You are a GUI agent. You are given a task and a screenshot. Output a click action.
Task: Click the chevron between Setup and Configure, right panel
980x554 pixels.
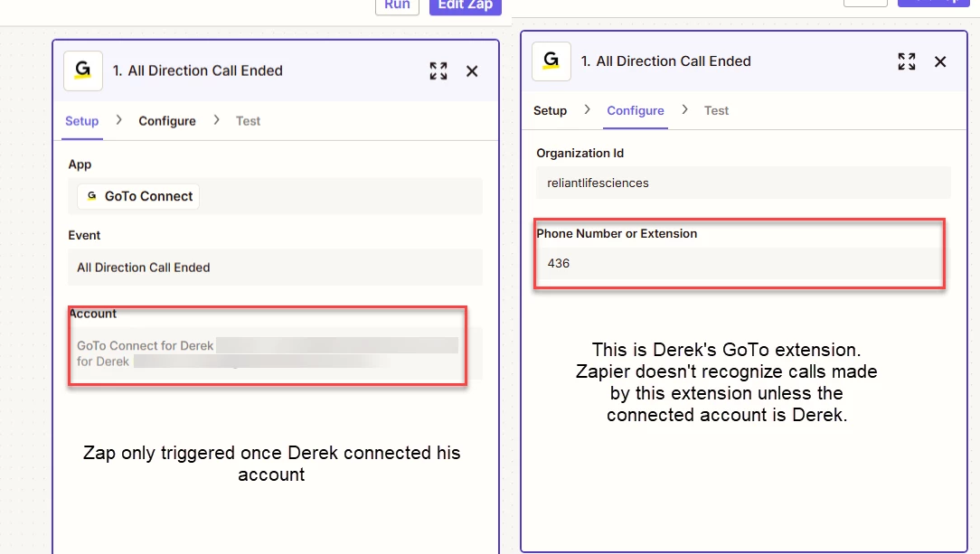[587, 109]
